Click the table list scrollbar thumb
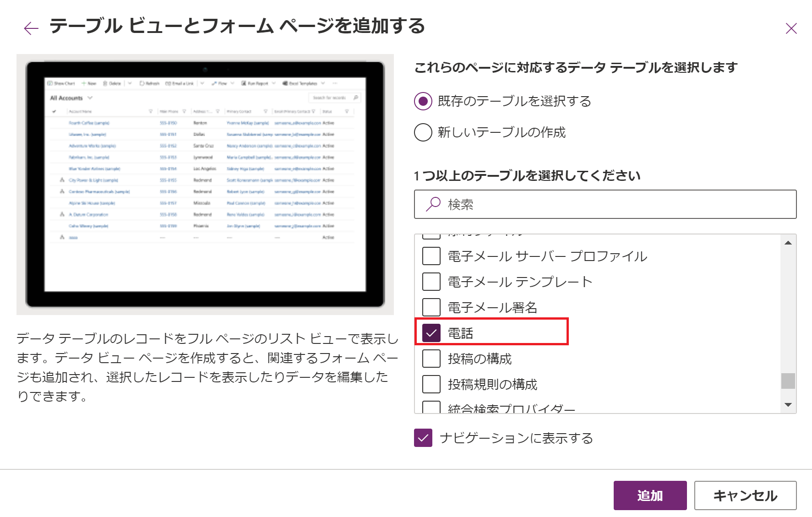This screenshot has height=517, width=812. [788, 381]
